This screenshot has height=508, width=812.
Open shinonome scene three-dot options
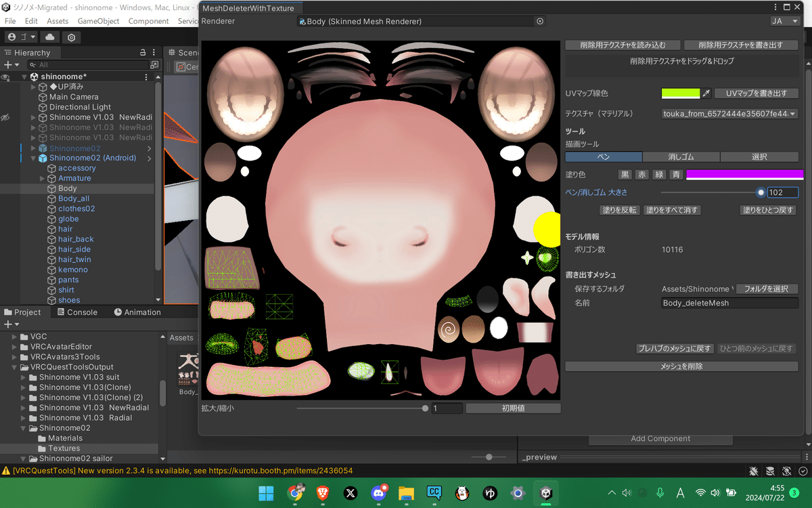[x=147, y=77]
